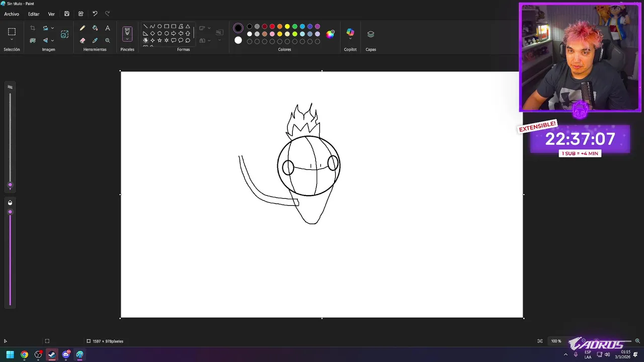Choose the rectangular Selection tool
The image size is (644, 362).
(x=12, y=32)
